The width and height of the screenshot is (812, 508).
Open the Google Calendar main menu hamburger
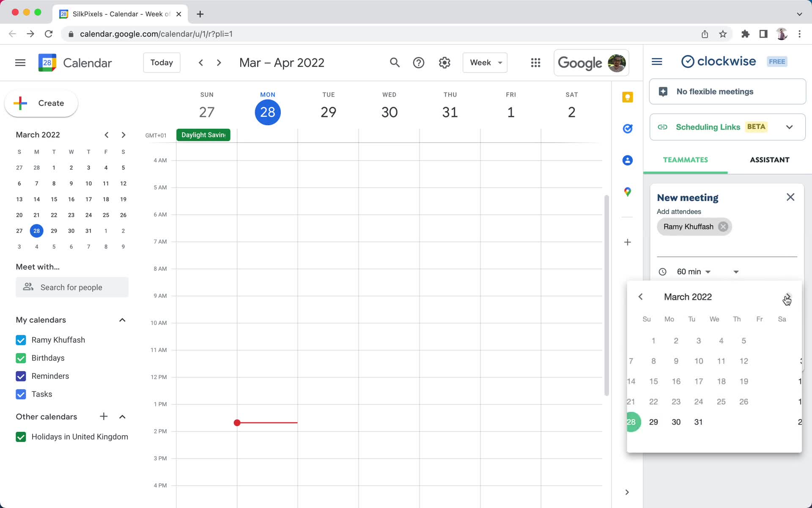click(20, 63)
